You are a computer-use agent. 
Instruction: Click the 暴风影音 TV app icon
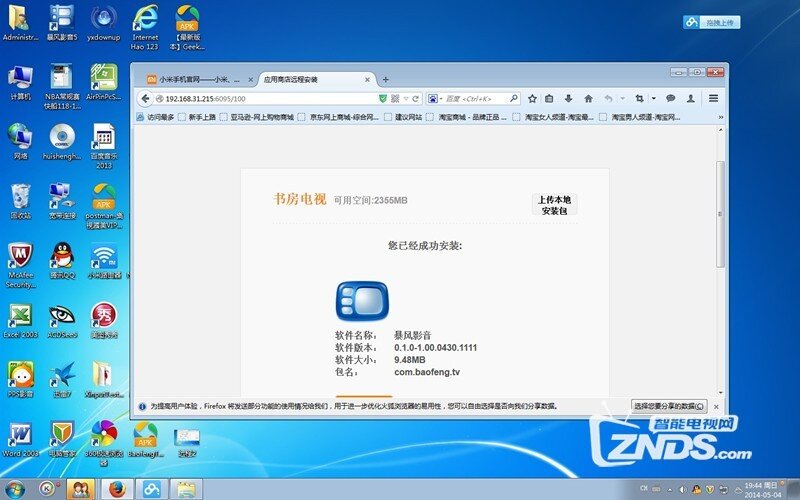pos(362,301)
